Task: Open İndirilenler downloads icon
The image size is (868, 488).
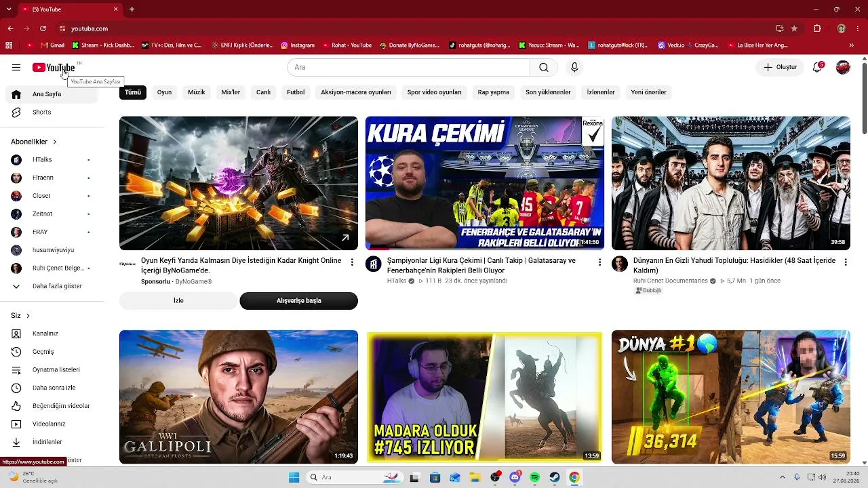Action: pos(16,442)
